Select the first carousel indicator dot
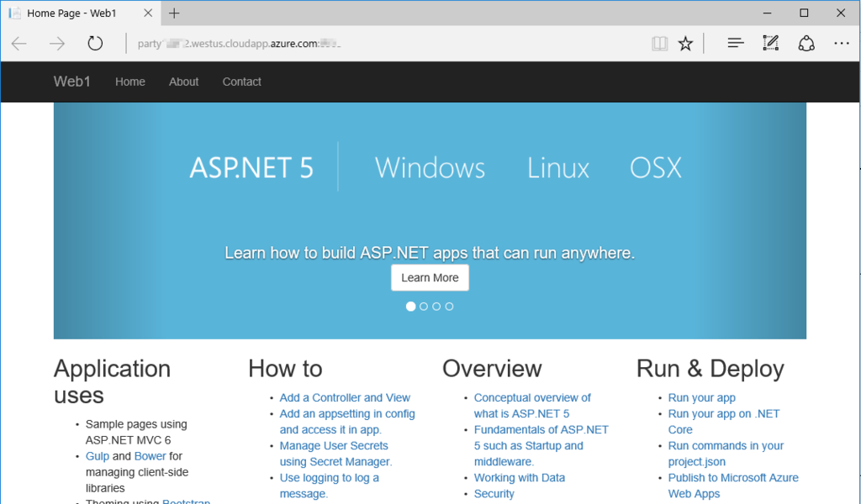The image size is (861, 504). (410, 307)
